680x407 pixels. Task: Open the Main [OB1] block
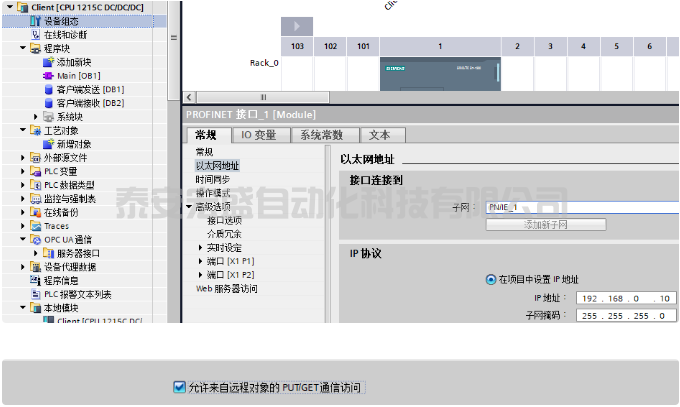point(48,75)
